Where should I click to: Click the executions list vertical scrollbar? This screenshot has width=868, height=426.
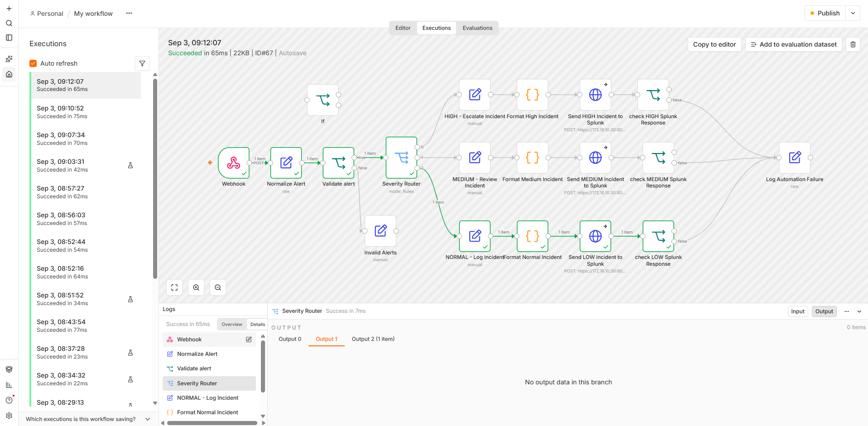[x=155, y=179]
